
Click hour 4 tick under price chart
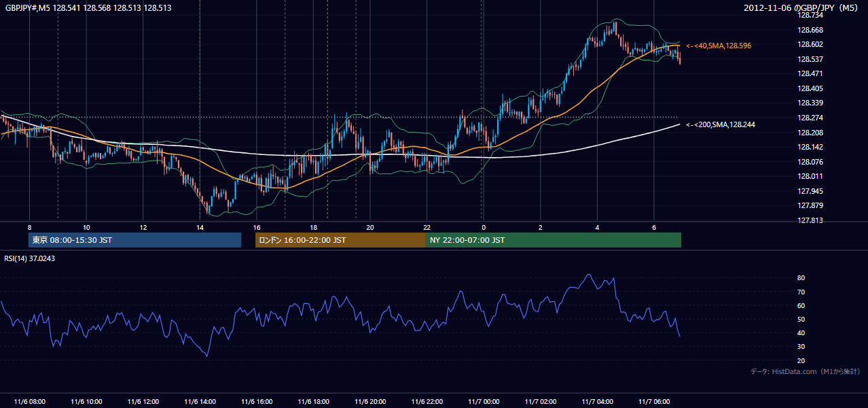click(x=596, y=227)
